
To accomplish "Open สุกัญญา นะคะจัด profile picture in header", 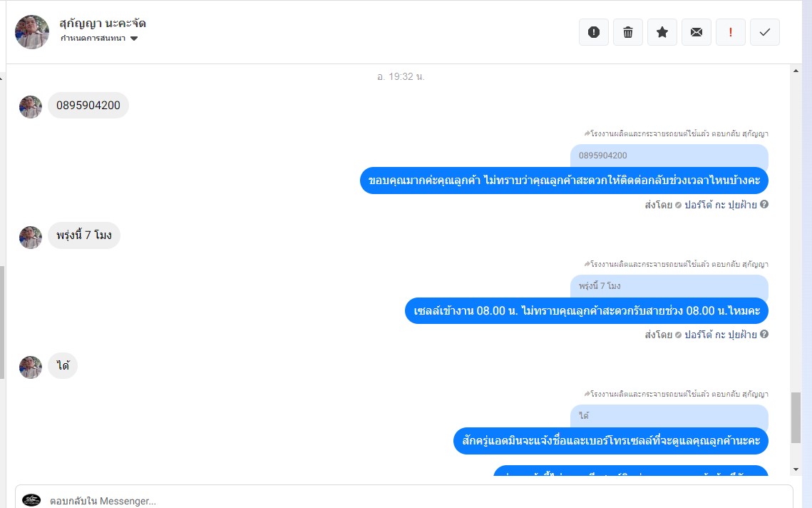I will (x=32, y=32).
